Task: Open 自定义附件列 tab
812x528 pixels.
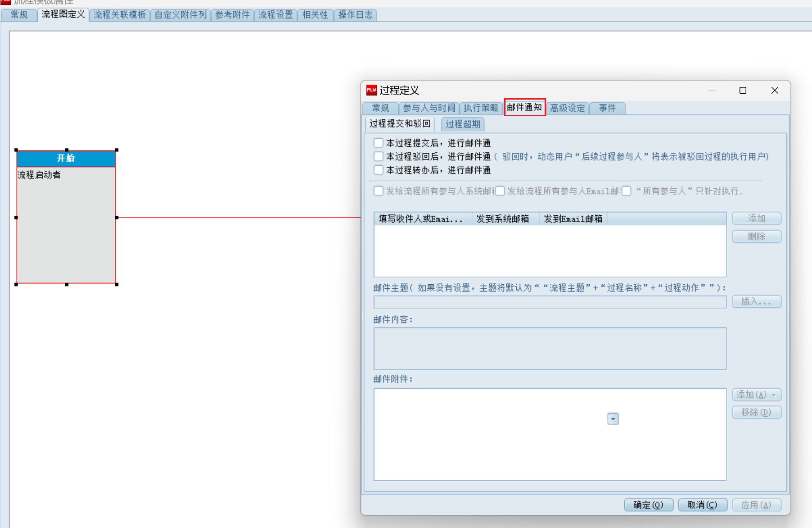Action: (x=180, y=15)
